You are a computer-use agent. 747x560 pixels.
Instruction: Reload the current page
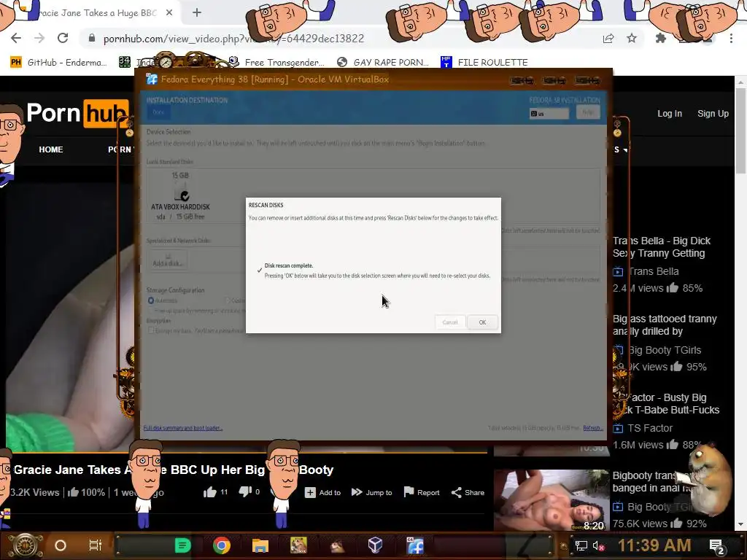point(63,38)
